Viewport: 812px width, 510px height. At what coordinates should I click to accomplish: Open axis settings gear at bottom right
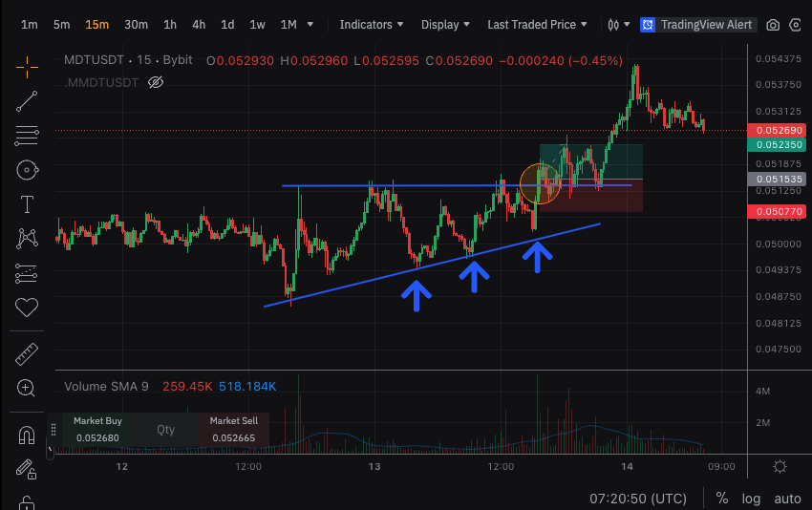pos(780,466)
